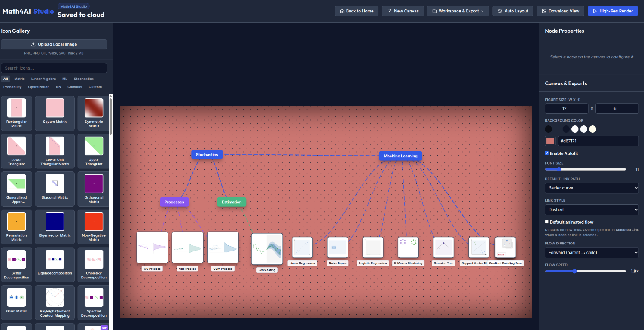The height and width of the screenshot is (330, 644).
Task: Open Workspace & Export menu
Action: 458,11
